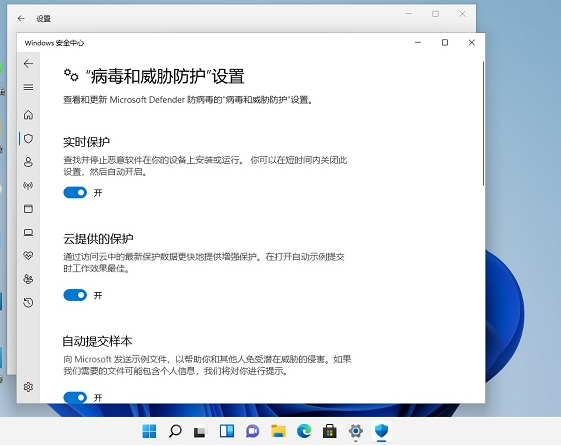Open Family options icon in sidebar
This screenshot has width=561, height=446.
click(28, 279)
